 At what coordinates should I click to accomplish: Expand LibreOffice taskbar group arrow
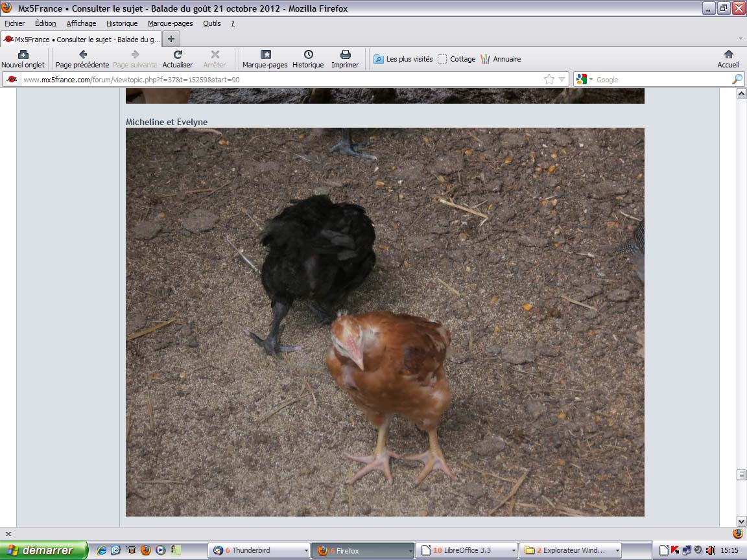(x=514, y=551)
